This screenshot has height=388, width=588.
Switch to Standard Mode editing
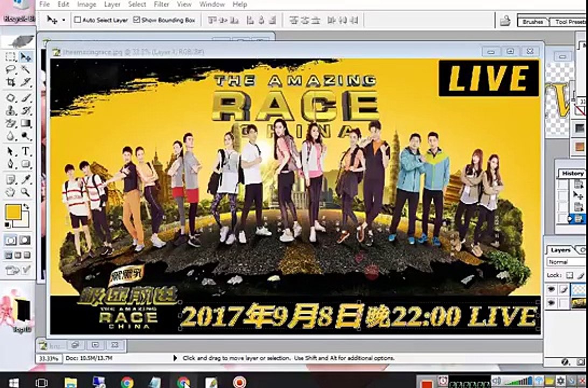coord(11,240)
